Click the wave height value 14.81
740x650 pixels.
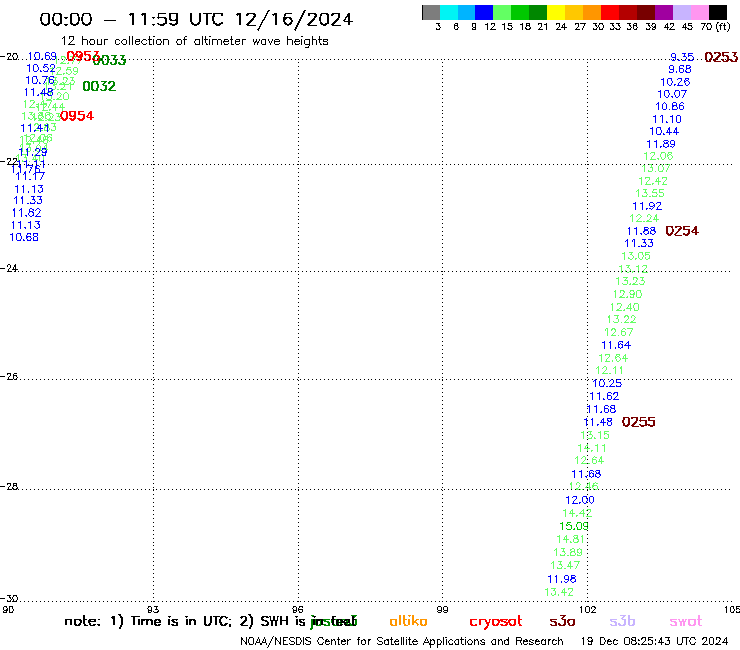point(571,539)
